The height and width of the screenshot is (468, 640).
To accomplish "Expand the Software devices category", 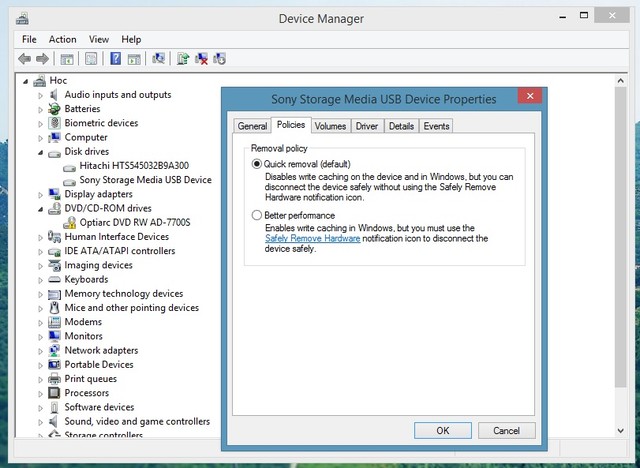I will coord(40,408).
